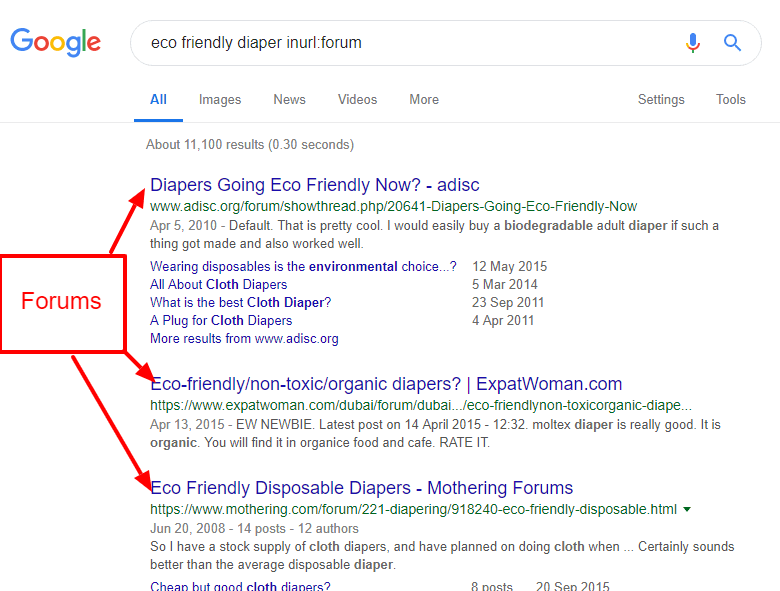Viewport: 780px width, 591px height.
Task: Click the adisc.org forum URL
Action: (x=393, y=206)
